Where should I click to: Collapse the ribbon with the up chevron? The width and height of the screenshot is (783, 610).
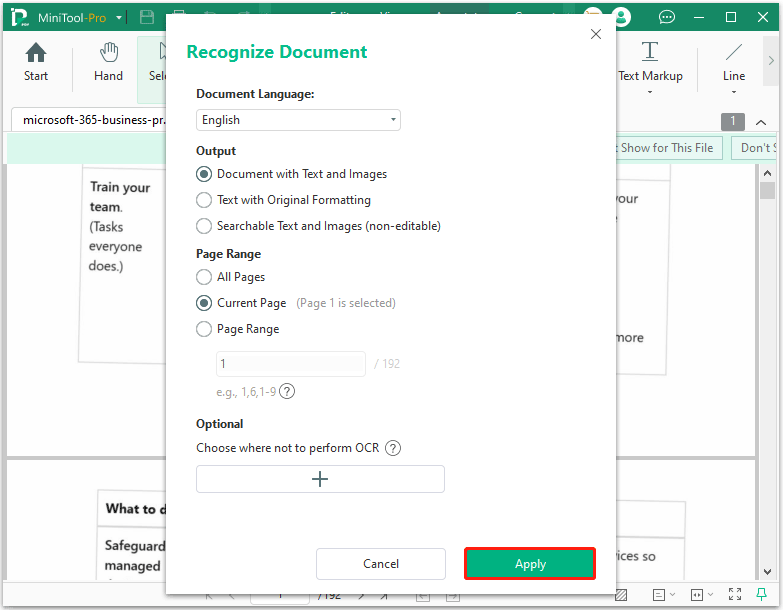point(761,122)
